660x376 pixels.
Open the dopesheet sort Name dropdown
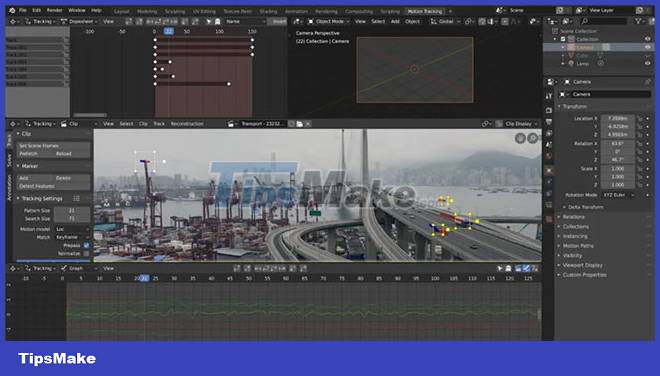(245, 21)
